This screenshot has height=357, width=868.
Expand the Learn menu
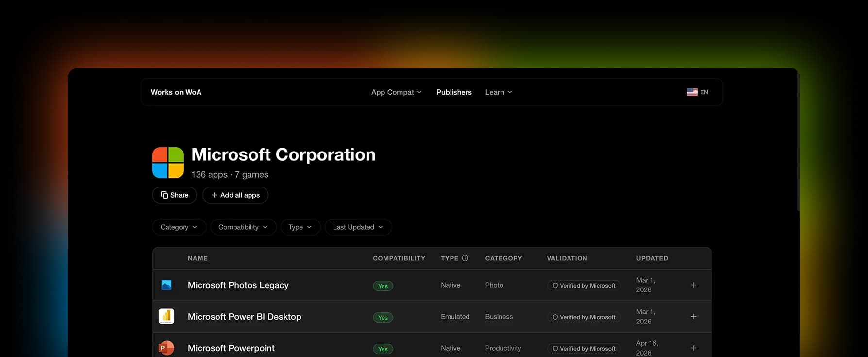(x=499, y=92)
